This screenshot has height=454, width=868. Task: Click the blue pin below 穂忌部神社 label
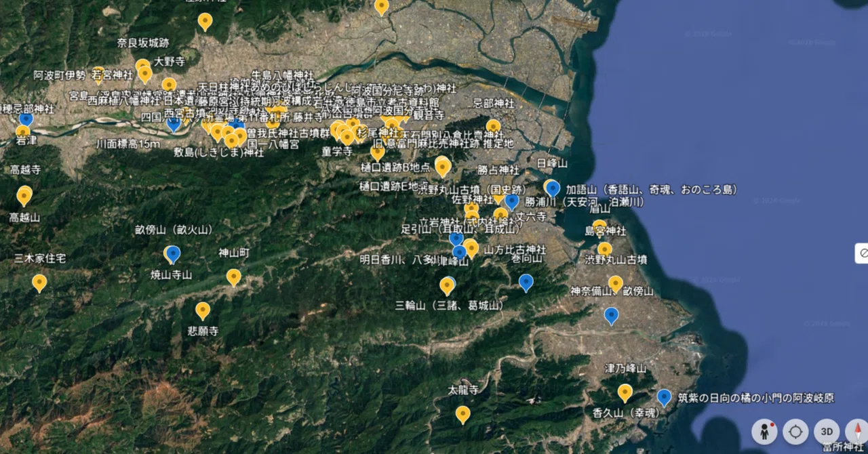(26, 120)
